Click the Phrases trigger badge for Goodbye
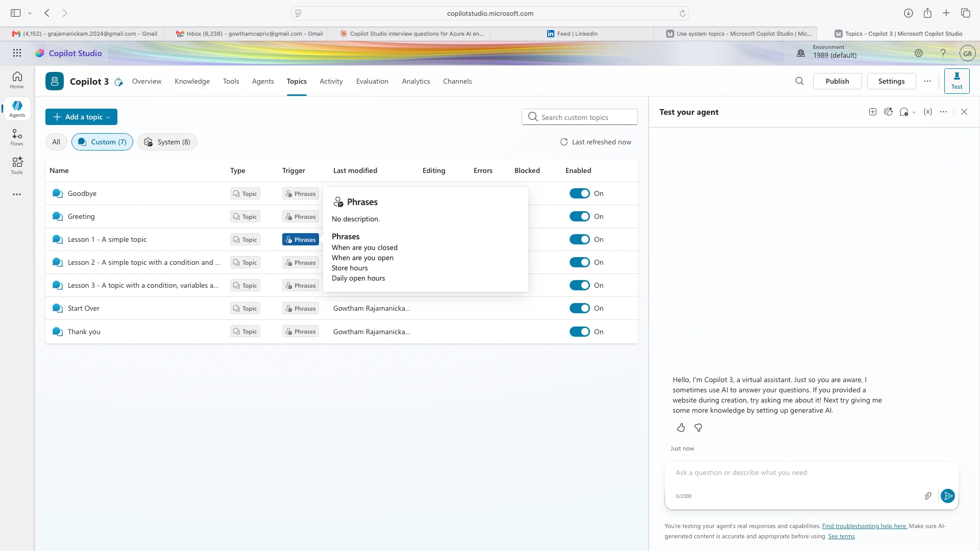Viewport: 980px width, 551px height. pos(301,193)
